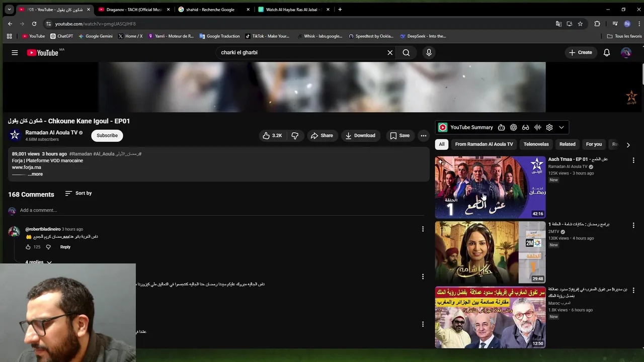The image size is (644, 362).
Task: Click the audio waveform icon in YouTube Summary
Action: 537,127
